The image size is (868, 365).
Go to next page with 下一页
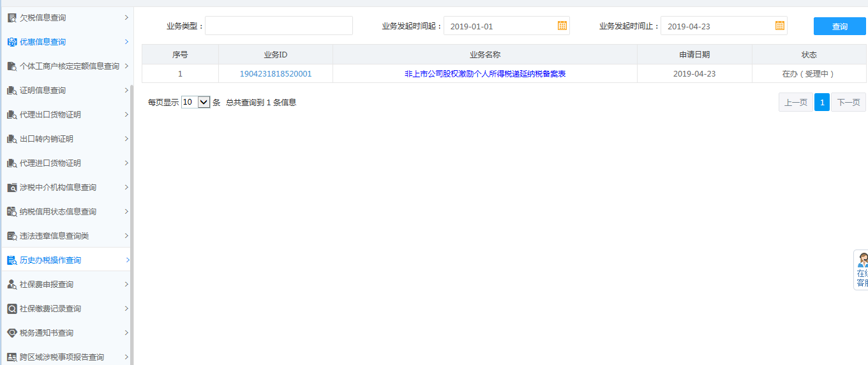(x=848, y=102)
